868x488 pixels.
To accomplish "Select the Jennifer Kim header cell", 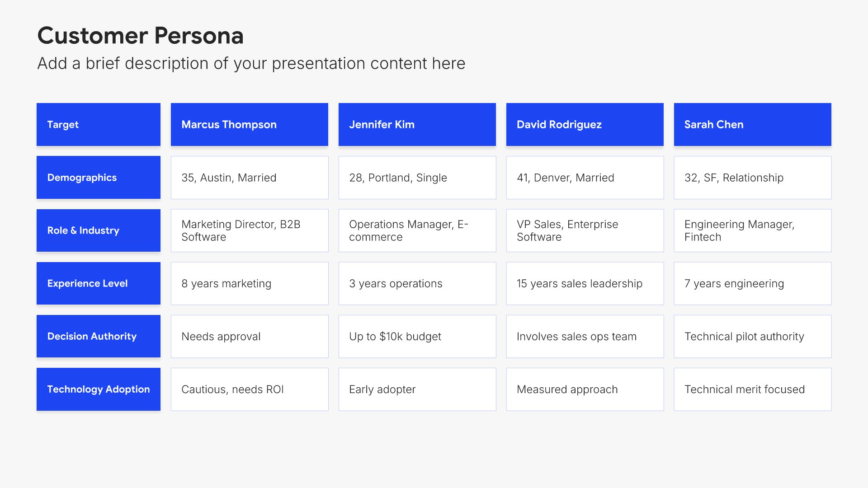I will point(417,124).
